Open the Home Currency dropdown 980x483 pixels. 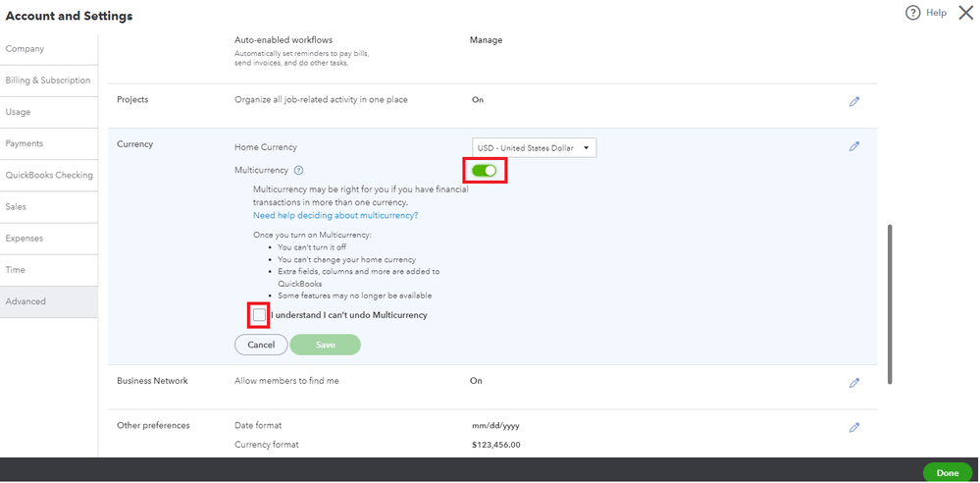pos(534,147)
